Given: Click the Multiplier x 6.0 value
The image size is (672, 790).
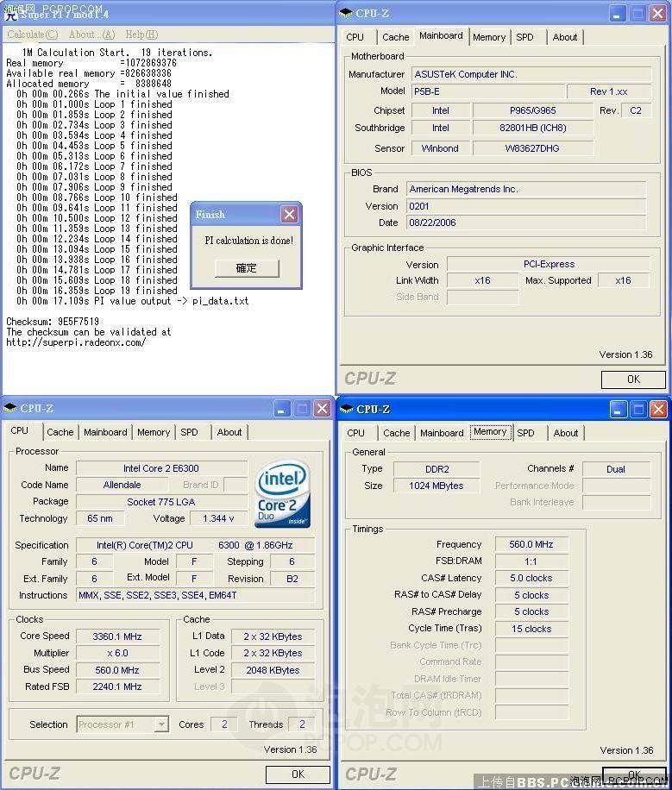Looking at the screenshot, I should 117,653.
